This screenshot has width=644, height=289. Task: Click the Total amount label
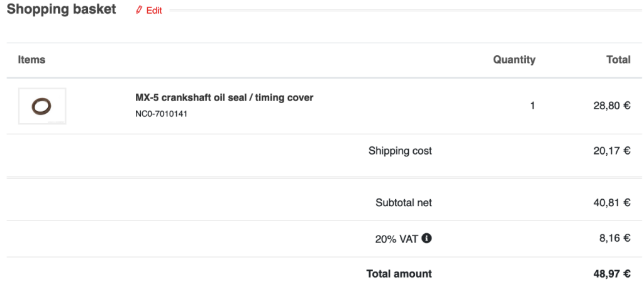click(x=399, y=274)
